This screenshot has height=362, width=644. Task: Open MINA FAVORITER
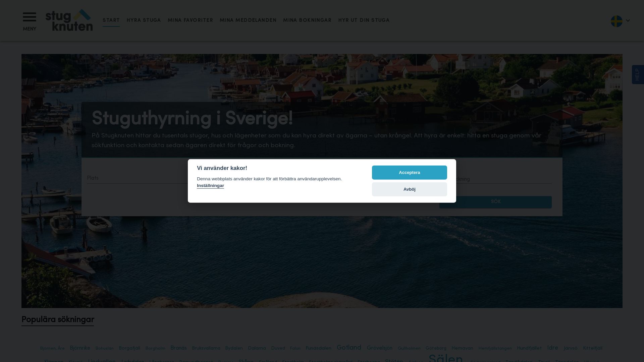tap(190, 20)
